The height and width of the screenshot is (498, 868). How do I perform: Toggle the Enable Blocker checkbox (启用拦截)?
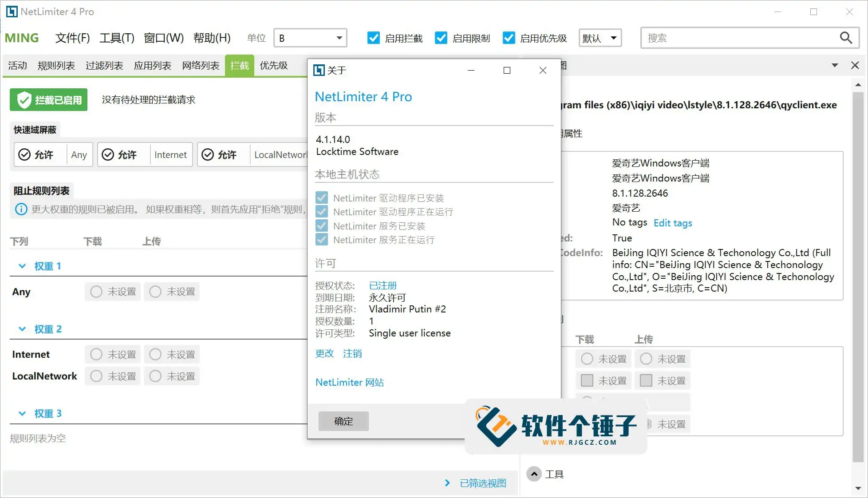374,38
